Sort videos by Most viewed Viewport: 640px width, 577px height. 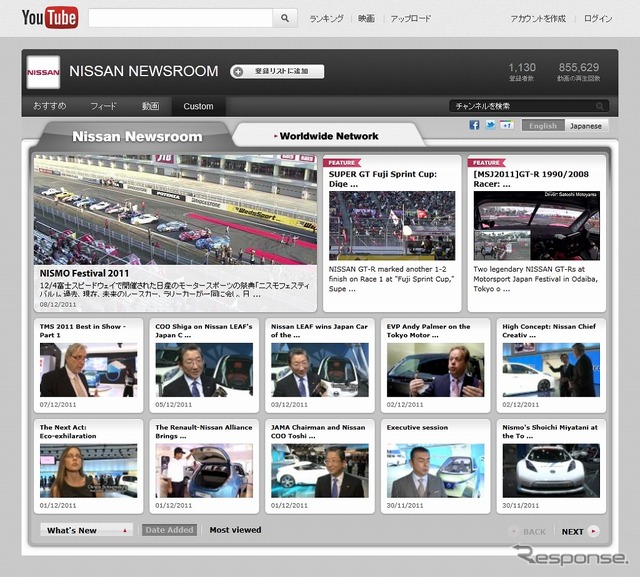coord(236,530)
